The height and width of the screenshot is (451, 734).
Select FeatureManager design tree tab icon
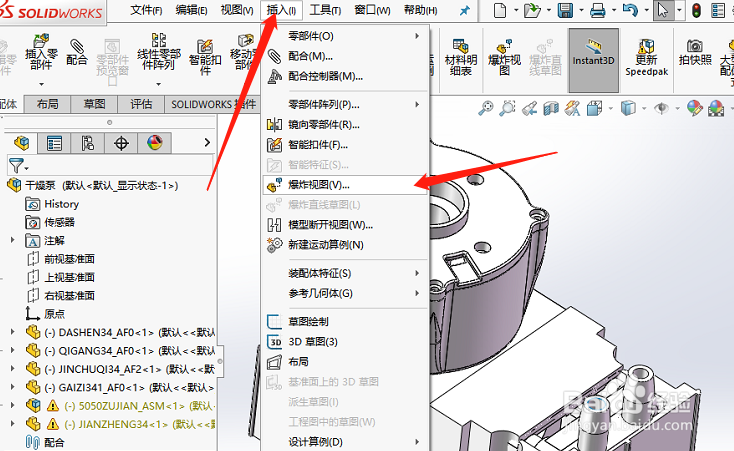point(21,143)
